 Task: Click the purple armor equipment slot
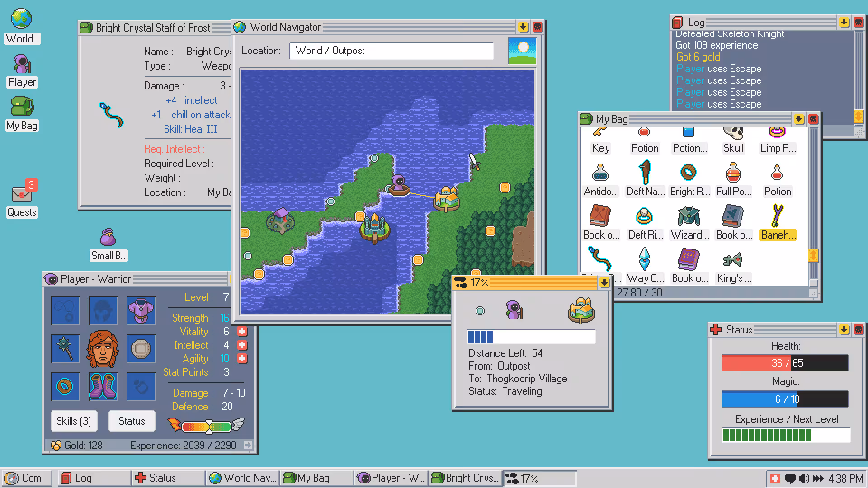[141, 311]
